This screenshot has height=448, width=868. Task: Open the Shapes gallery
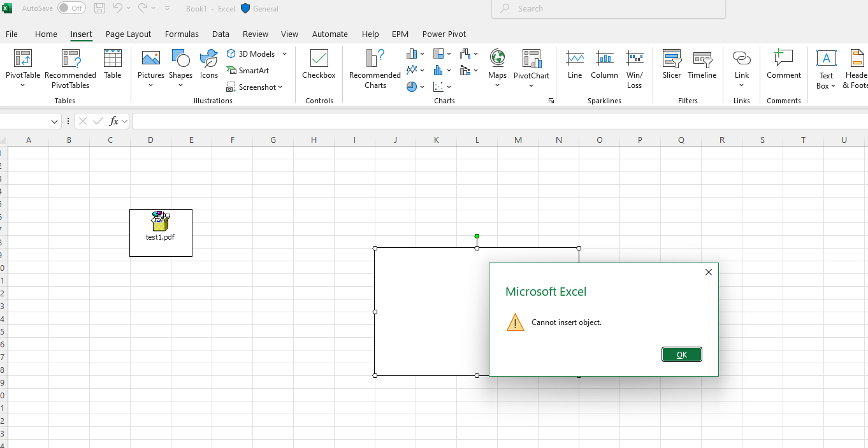[x=180, y=64]
